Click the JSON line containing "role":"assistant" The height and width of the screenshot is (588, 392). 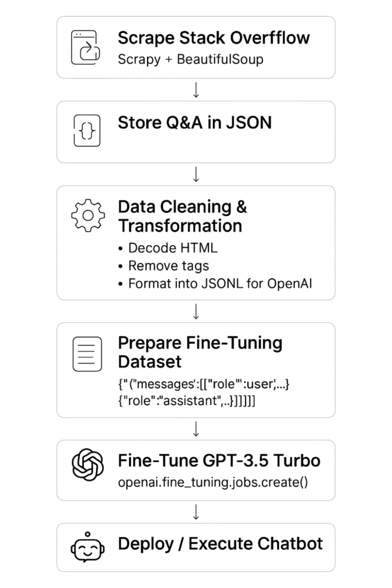coord(187,401)
